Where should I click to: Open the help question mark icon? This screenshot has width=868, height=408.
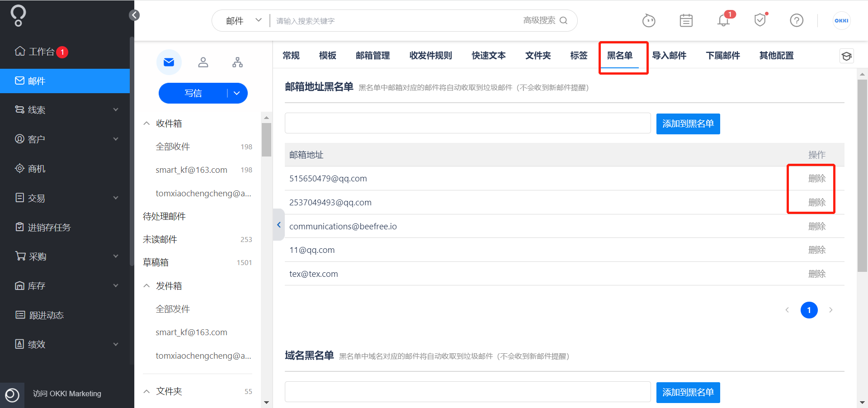(797, 20)
